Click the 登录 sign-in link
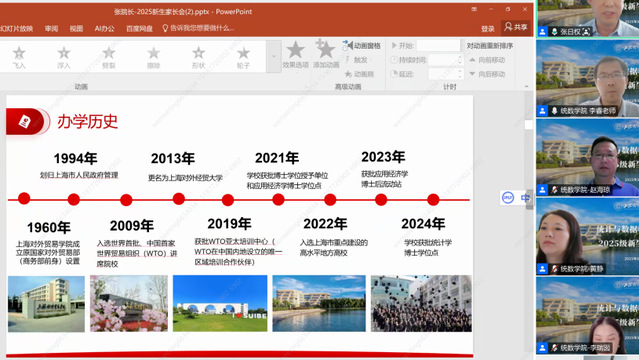This screenshot has height=360, width=639. (x=487, y=29)
